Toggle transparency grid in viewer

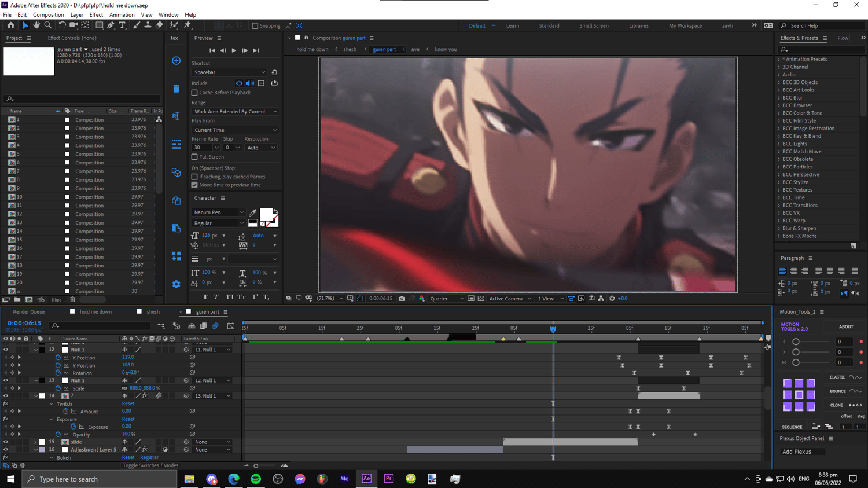(480, 299)
